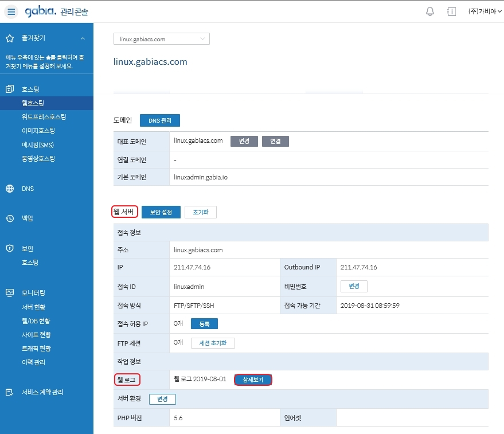Click 변경 button for 서버 환경
Viewport: 504px width, 434px height.
[162, 399]
